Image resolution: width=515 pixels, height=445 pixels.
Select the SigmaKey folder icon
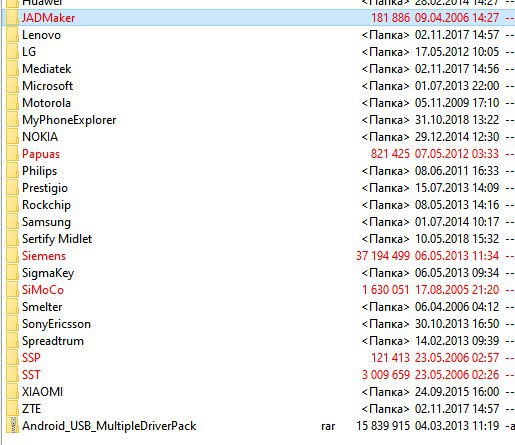12,273
